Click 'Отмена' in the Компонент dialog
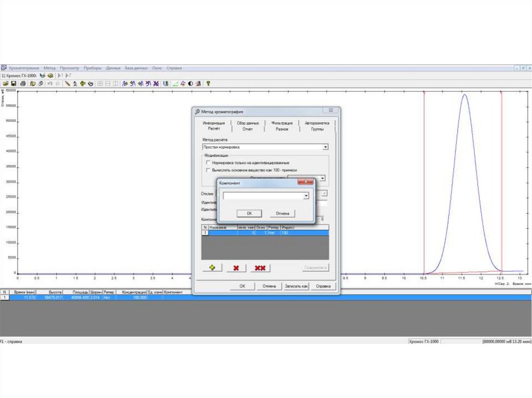The height and width of the screenshot is (398, 532). [x=282, y=213]
